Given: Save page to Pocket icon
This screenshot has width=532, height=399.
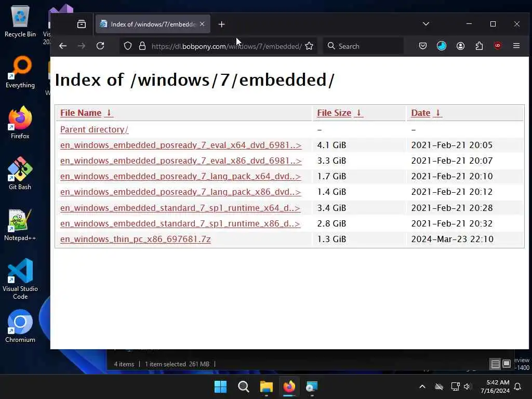Looking at the screenshot, I should tap(423, 46).
